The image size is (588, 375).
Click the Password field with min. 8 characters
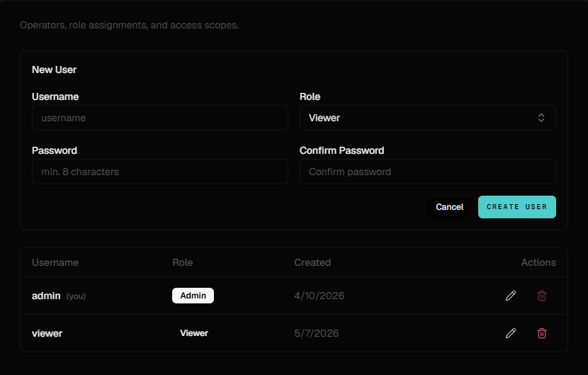click(159, 172)
